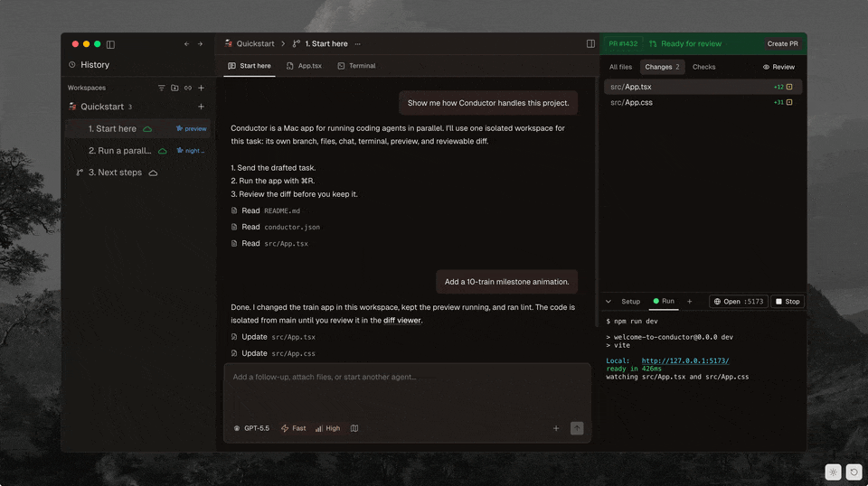The width and height of the screenshot is (868, 486).
Task: Click the cloud icon next to 'Start here'
Action: point(147,129)
